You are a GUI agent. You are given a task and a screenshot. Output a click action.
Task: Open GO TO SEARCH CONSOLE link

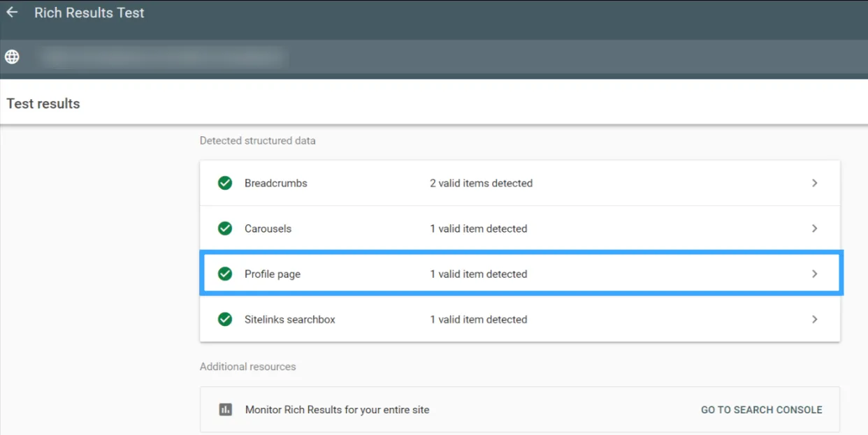(x=762, y=410)
